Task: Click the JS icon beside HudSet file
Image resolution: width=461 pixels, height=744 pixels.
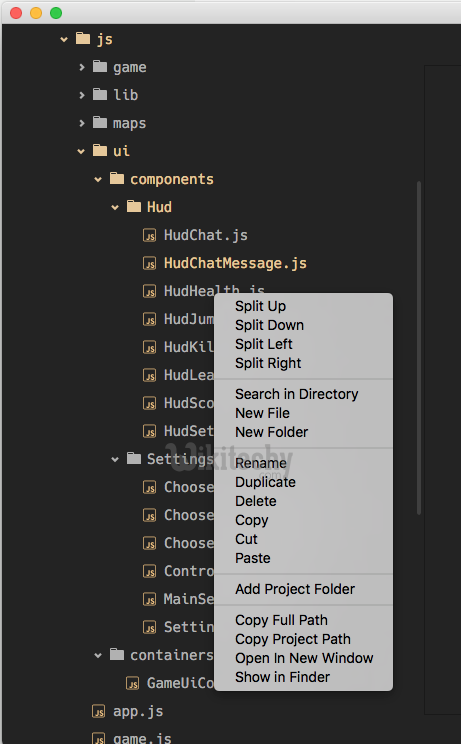Action: [149, 431]
